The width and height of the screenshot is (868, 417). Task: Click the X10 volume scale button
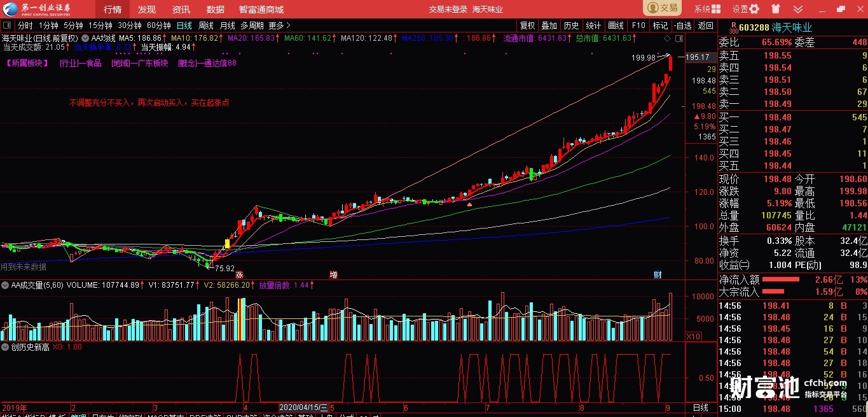693,336
